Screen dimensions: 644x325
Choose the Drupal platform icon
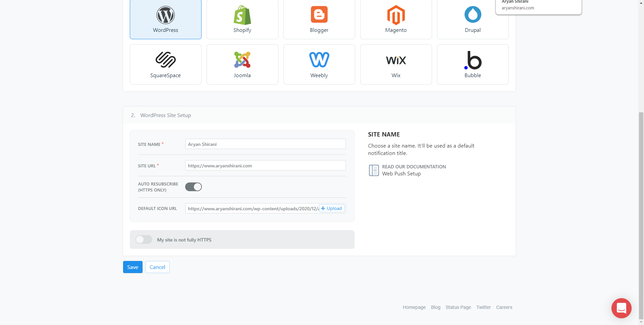point(473,14)
